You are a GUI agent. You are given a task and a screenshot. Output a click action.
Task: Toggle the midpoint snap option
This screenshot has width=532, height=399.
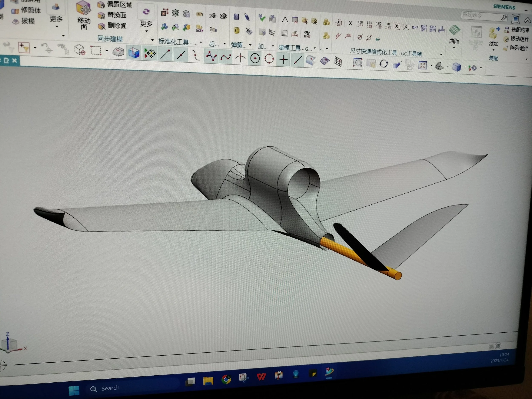click(181, 55)
